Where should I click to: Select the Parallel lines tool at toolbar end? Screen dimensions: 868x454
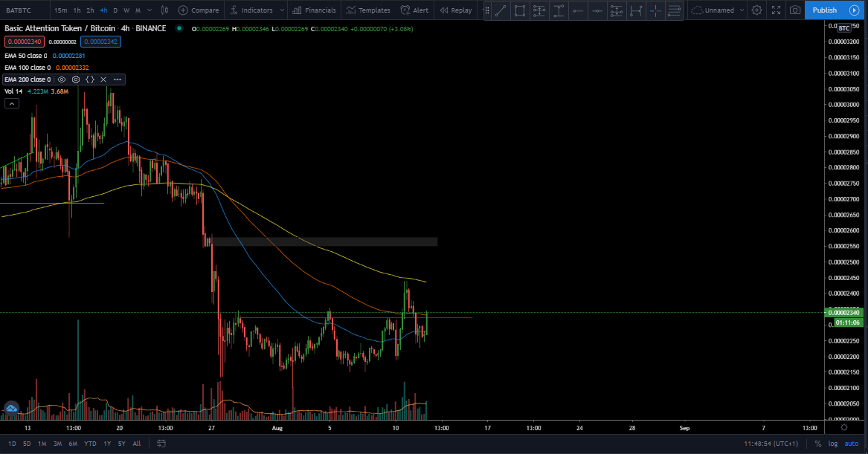click(675, 10)
